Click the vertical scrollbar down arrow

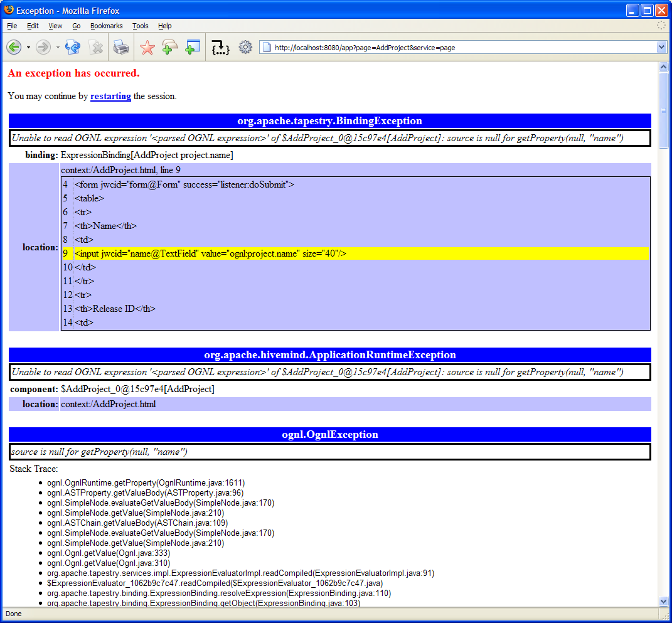point(664,601)
